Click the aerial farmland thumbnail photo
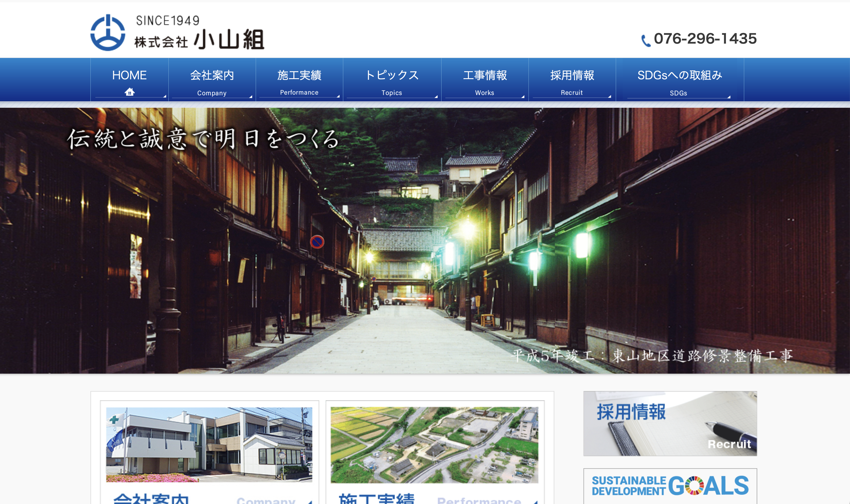 coord(434,445)
